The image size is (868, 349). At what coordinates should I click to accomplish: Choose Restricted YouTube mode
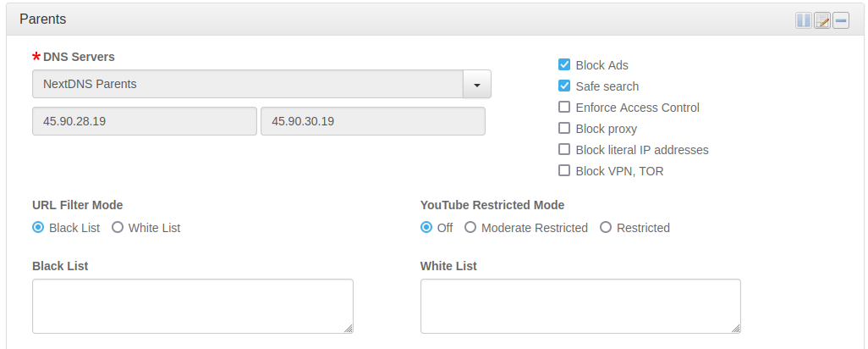tap(606, 228)
